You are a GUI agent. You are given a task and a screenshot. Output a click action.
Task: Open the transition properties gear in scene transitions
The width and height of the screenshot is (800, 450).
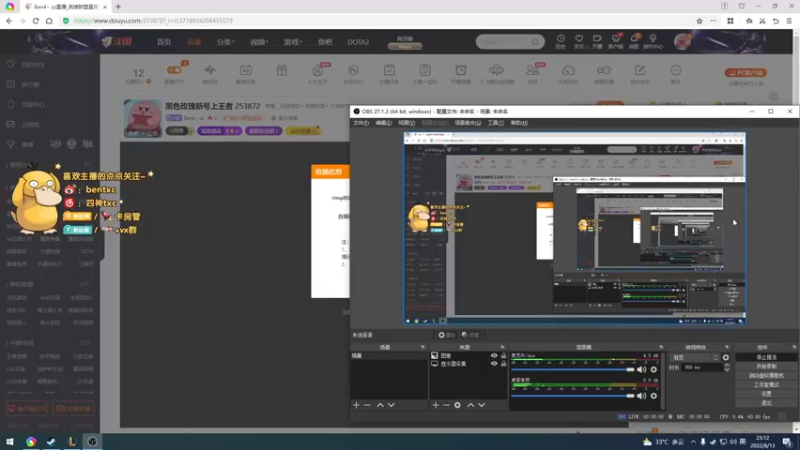coord(726,358)
